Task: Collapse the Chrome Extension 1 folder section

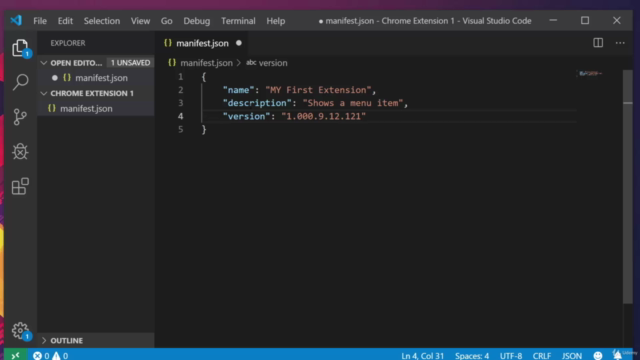Action: (x=44, y=93)
